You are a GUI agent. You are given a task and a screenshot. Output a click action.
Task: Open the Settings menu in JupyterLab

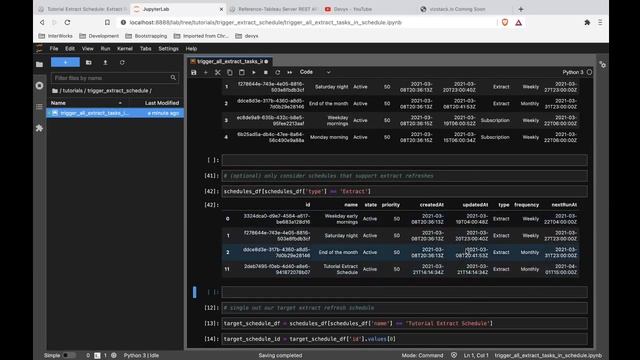(x=168, y=49)
